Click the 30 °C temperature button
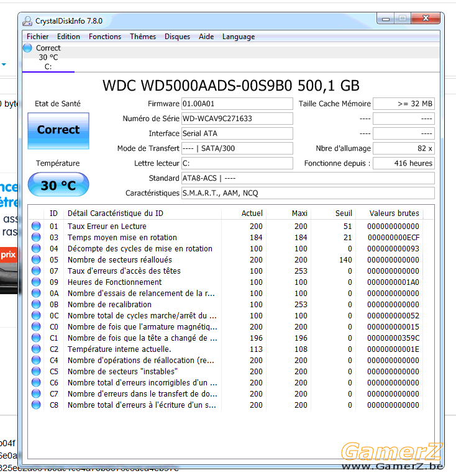The height and width of the screenshot is (476, 456). click(58, 184)
